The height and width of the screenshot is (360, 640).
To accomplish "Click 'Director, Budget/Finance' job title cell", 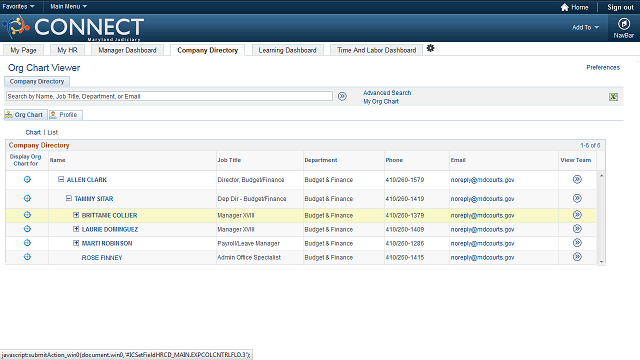I will 251,180.
